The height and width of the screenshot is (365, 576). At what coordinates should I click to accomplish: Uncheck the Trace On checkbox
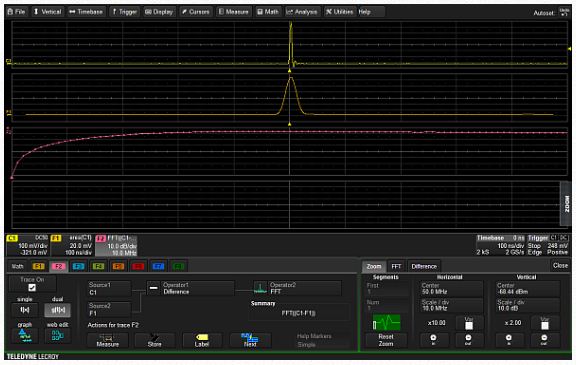coord(32,288)
